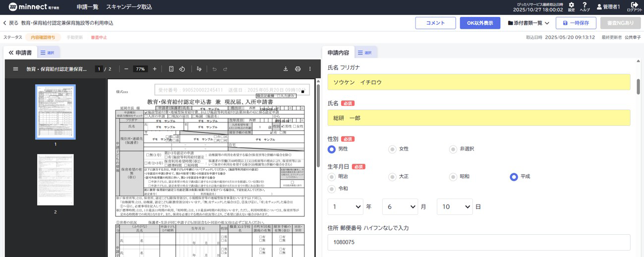Select page 2 thumbnail in PDF sidebar

tap(56, 180)
